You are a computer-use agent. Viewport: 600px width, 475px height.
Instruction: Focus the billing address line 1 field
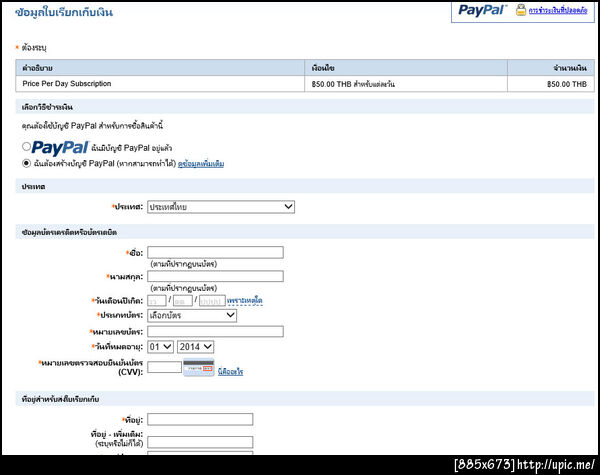point(200,420)
